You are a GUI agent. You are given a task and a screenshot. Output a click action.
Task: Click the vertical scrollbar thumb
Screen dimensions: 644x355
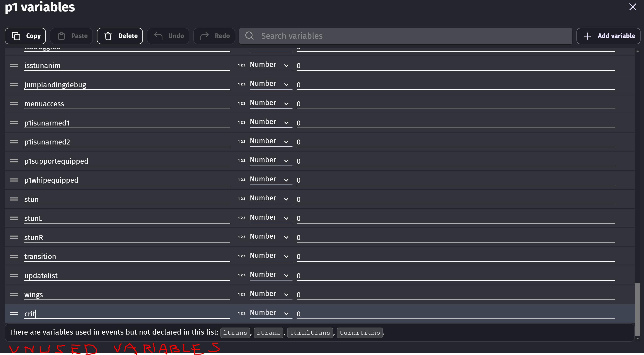coord(638,309)
